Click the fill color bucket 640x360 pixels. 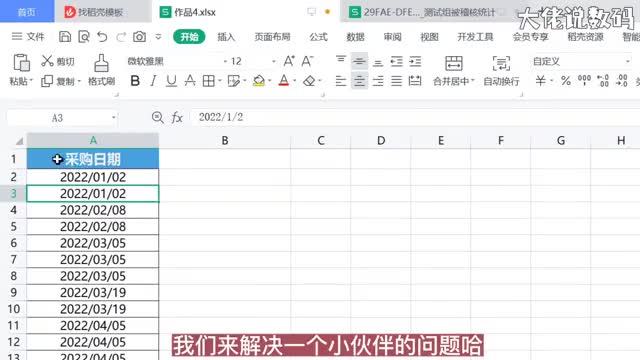tap(258, 81)
